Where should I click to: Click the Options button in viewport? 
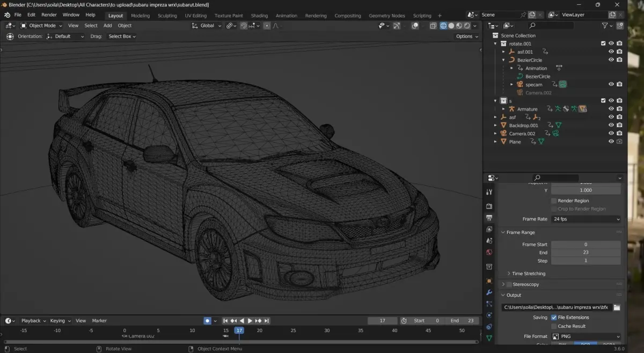[466, 36]
